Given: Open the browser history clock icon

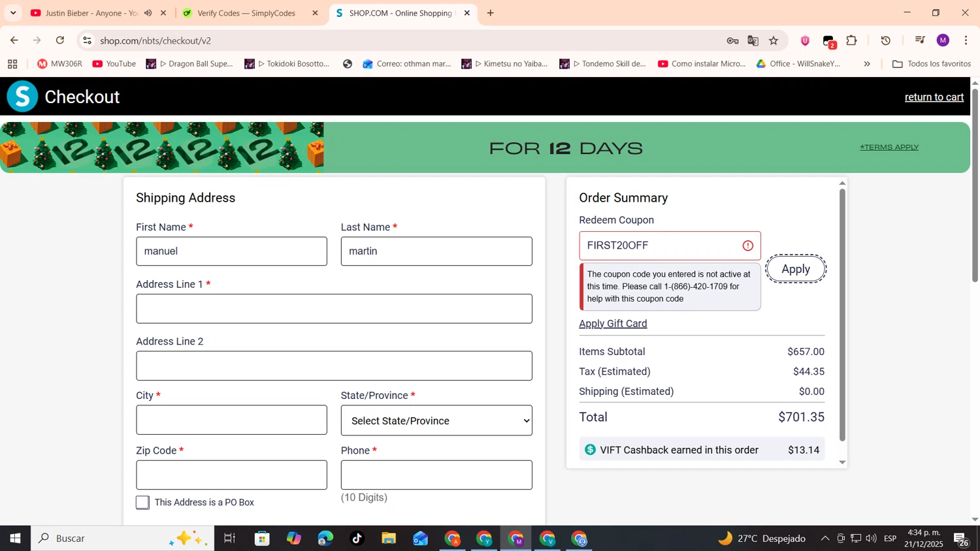Looking at the screenshot, I should tap(886, 40).
